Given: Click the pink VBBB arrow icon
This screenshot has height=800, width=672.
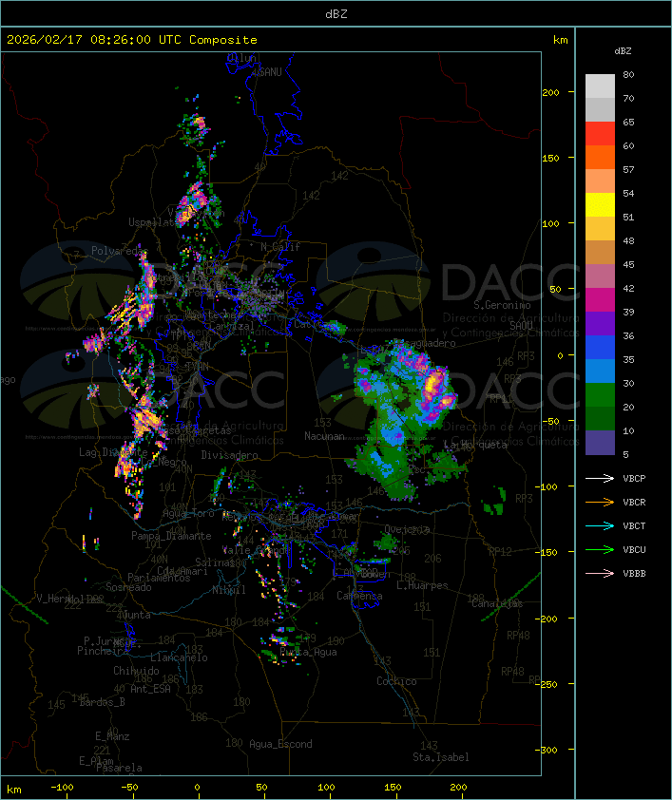Looking at the screenshot, I should coord(600,574).
